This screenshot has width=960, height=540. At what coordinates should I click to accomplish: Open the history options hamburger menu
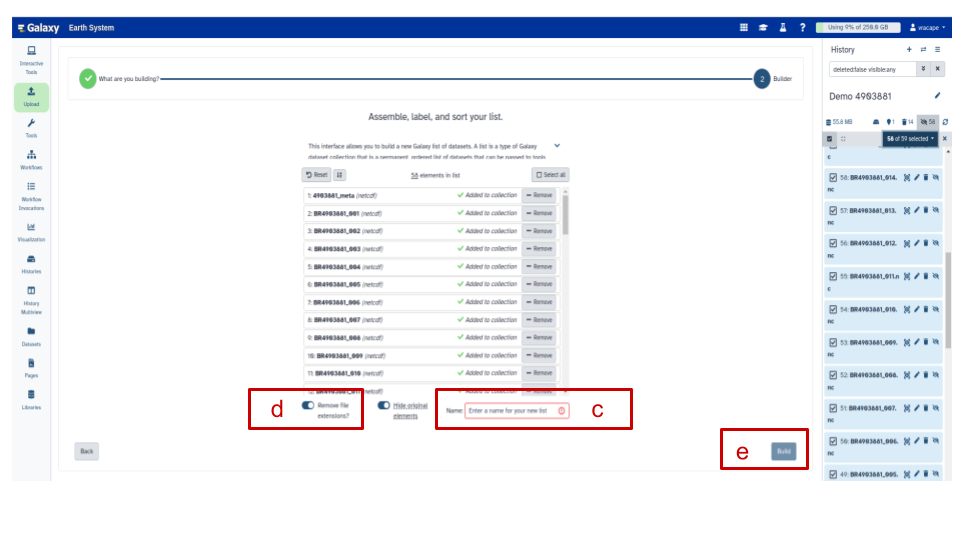937,49
